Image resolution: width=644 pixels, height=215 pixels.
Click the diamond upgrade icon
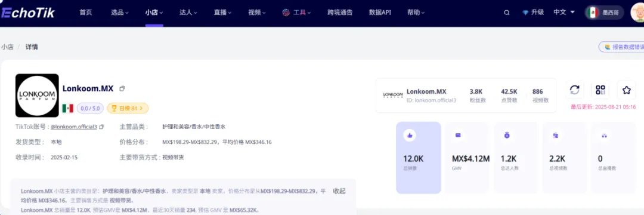[525, 13]
